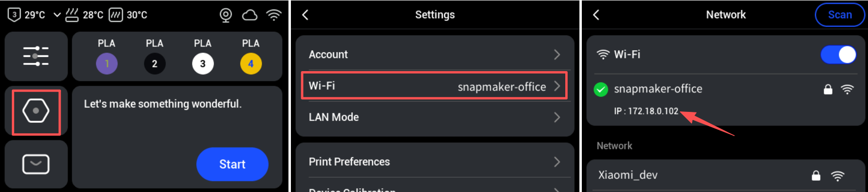Open Print Preferences menu entry
868x192 pixels.
click(x=434, y=162)
